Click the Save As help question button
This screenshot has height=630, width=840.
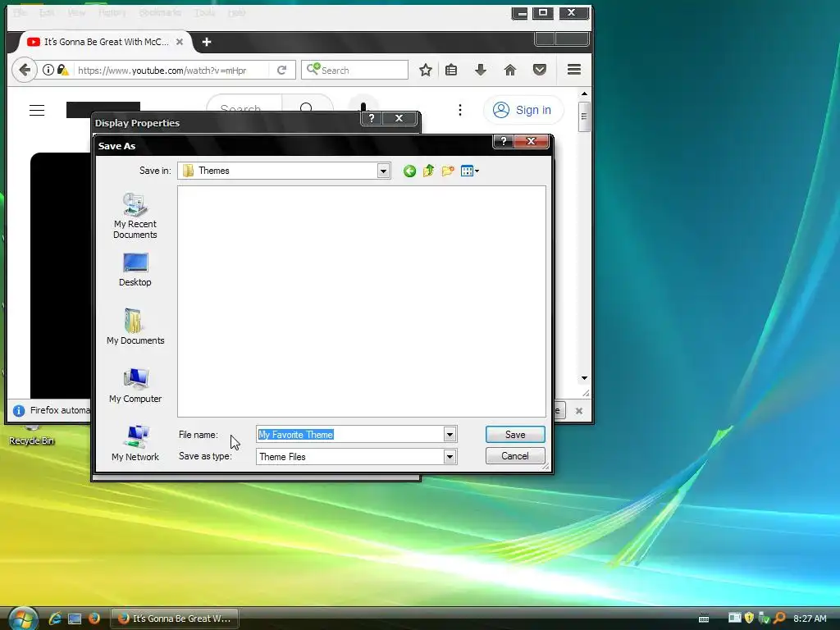503,141
